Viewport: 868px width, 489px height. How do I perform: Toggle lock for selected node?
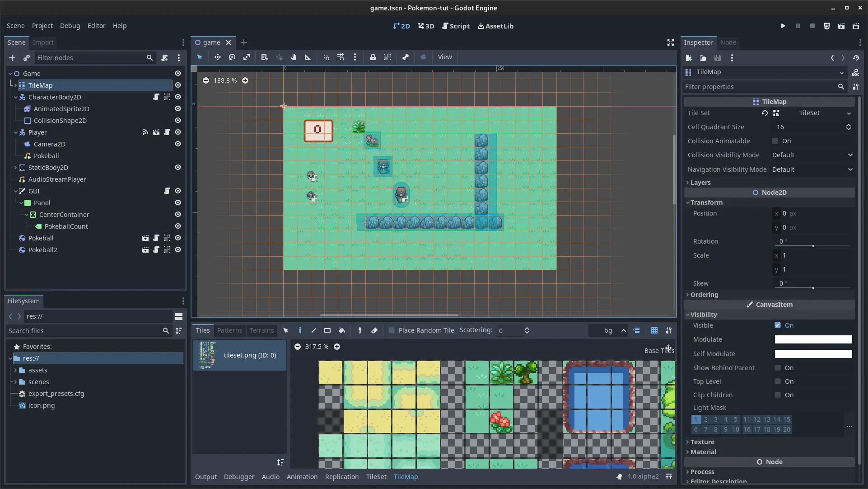tap(373, 57)
